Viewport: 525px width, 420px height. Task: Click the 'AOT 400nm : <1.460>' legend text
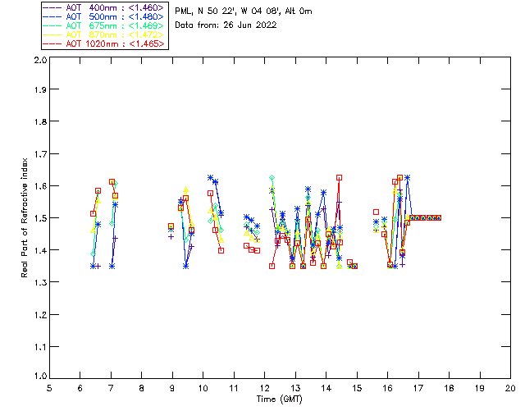click(x=115, y=7)
